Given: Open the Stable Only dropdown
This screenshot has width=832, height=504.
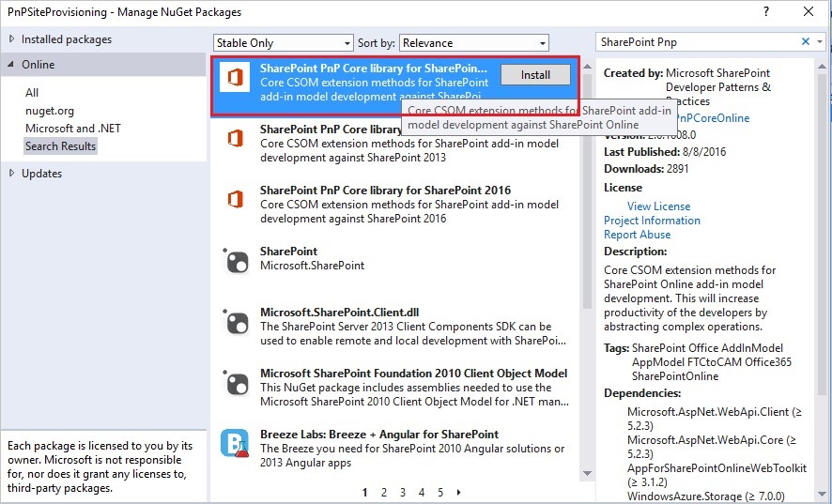Looking at the screenshot, I should pyautogui.click(x=284, y=43).
